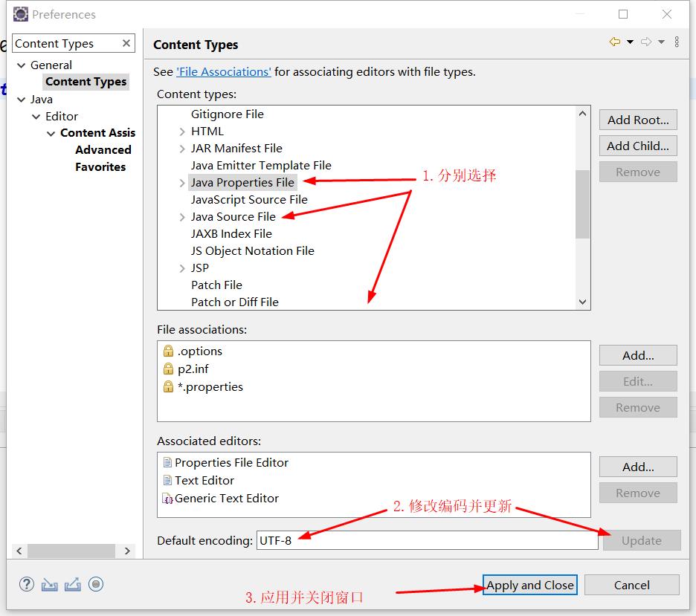This screenshot has width=696, height=616.
Task: Expand the Java Source File node
Action: [182, 217]
